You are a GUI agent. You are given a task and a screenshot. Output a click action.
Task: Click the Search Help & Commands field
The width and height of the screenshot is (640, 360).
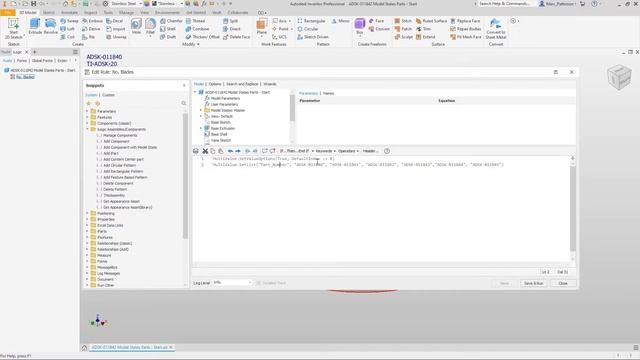click(x=505, y=4)
